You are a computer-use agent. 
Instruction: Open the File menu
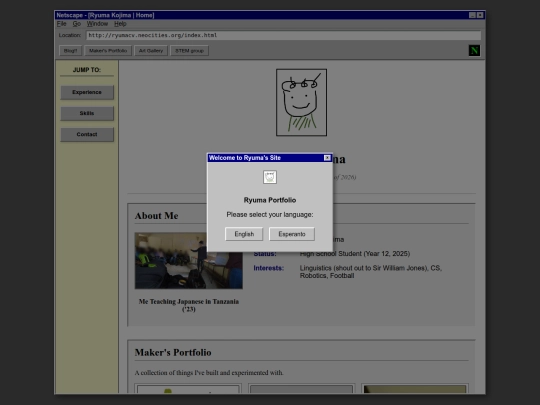[61, 24]
